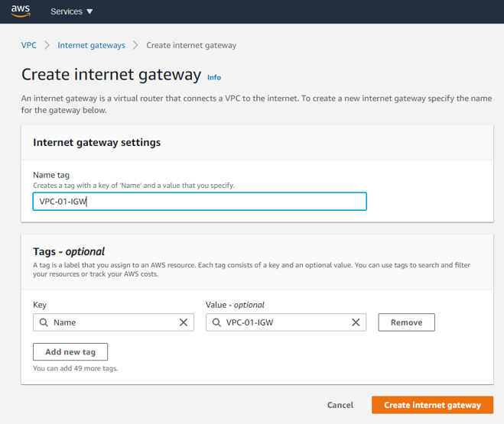Go to the VPC breadcrumb link
The image size is (504, 424).
pyautogui.click(x=28, y=45)
